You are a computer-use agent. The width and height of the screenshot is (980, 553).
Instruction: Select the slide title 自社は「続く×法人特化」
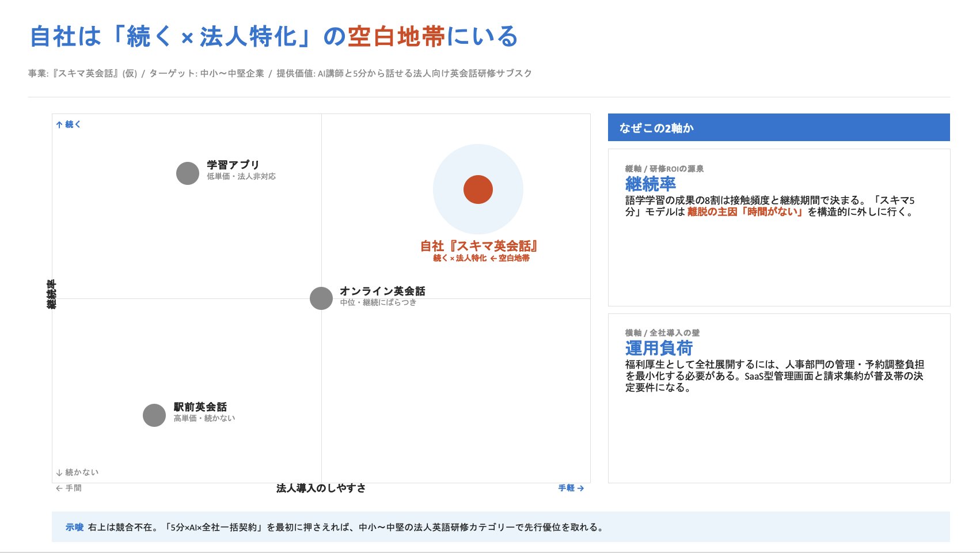click(x=274, y=36)
